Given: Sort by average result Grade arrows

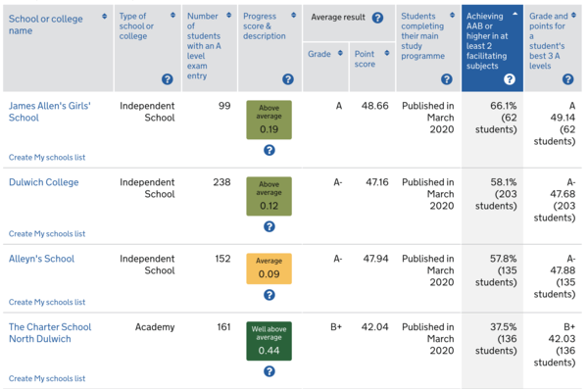Looking at the screenshot, I should [x=340, y=53].
